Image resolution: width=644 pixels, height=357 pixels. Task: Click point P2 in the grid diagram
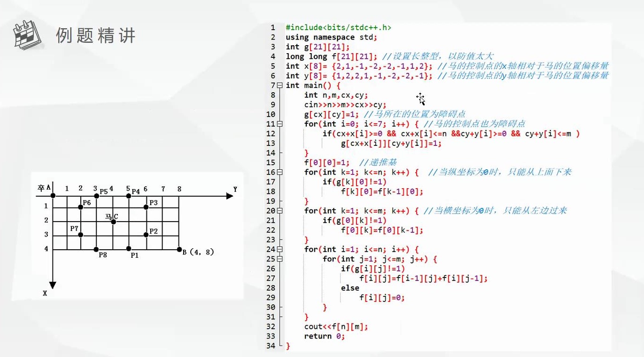[x=146, y=234]
